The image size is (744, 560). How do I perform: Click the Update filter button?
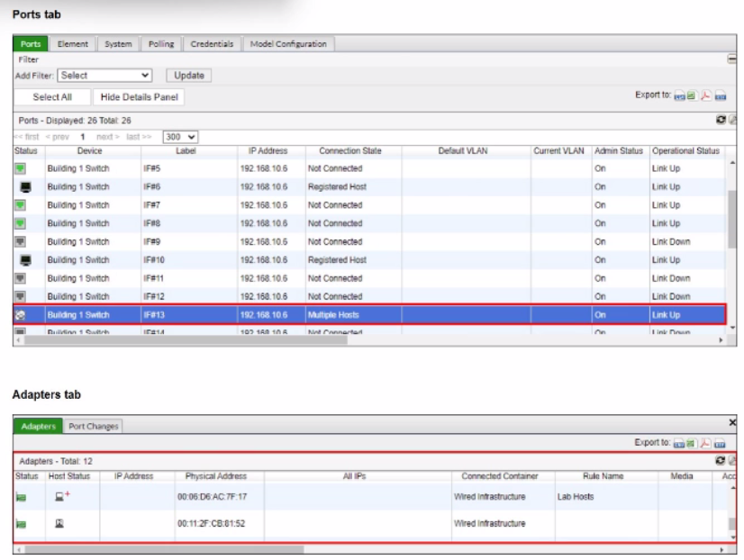[187, 76]
